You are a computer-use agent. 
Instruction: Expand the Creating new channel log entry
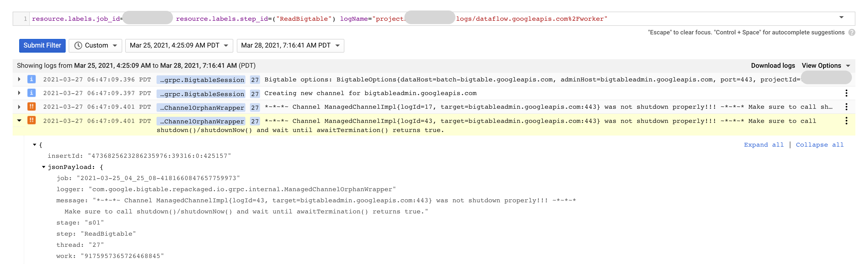(x=19, y=93)
